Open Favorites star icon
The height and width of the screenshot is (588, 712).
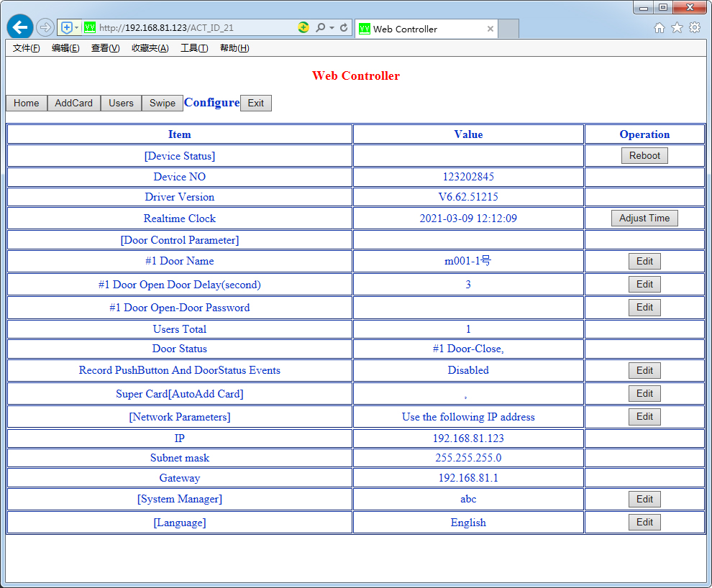(677, 27)
